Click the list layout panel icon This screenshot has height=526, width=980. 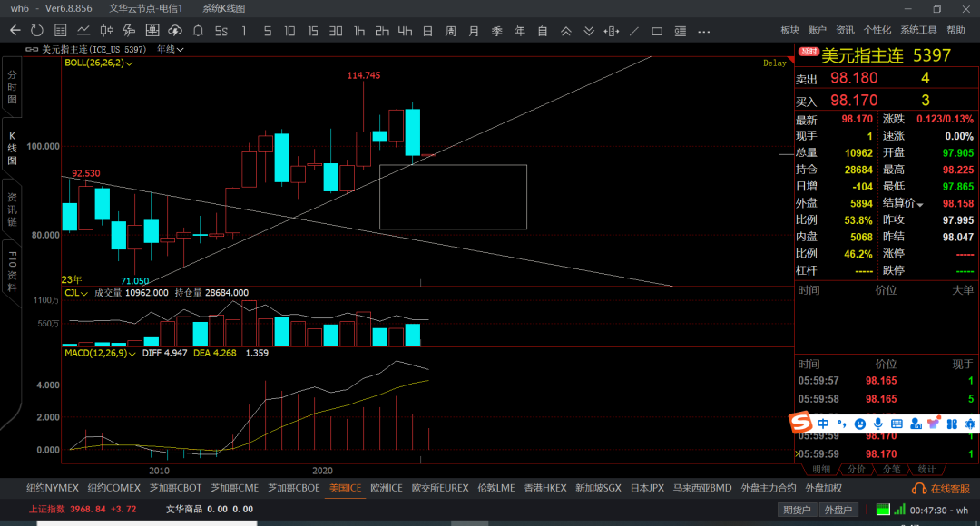point(680,31)
